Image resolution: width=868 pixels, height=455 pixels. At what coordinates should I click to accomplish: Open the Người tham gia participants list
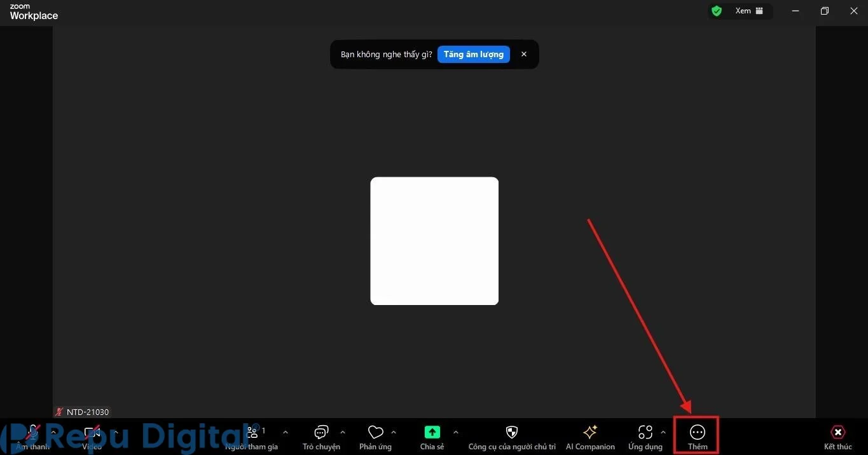pyautogui.click(x=252, y=437)
